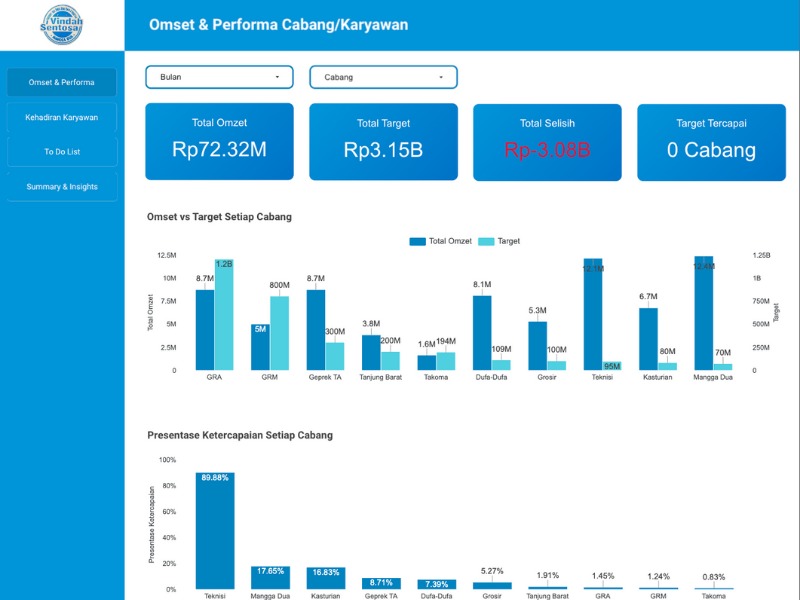
Task: Toggle the Total Omzet legend swatch
Action: pos(418,241)
